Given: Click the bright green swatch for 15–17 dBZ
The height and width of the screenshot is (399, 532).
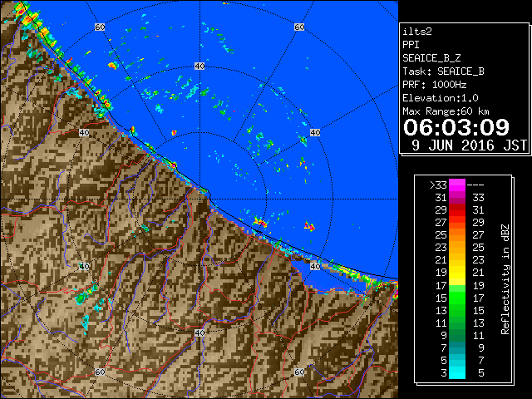Looking at the screenshot, I should pyautogui.click(x=457, y=298).
